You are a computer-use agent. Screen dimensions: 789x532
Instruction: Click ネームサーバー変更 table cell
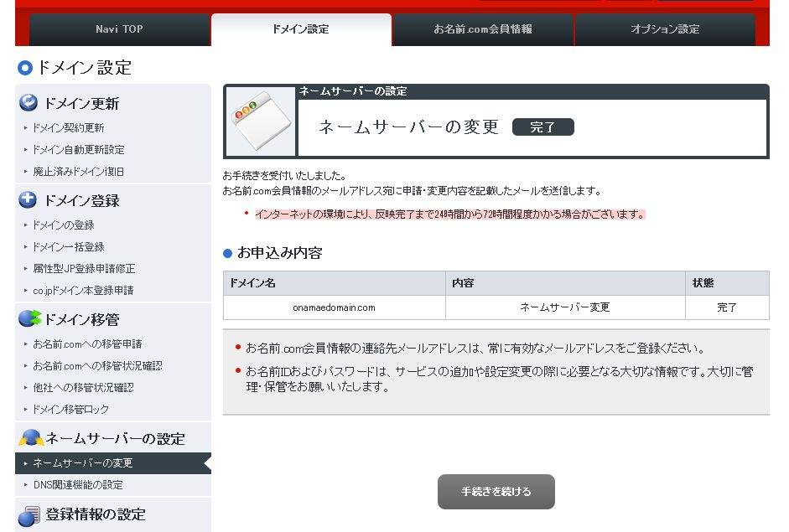coord(565,307)
